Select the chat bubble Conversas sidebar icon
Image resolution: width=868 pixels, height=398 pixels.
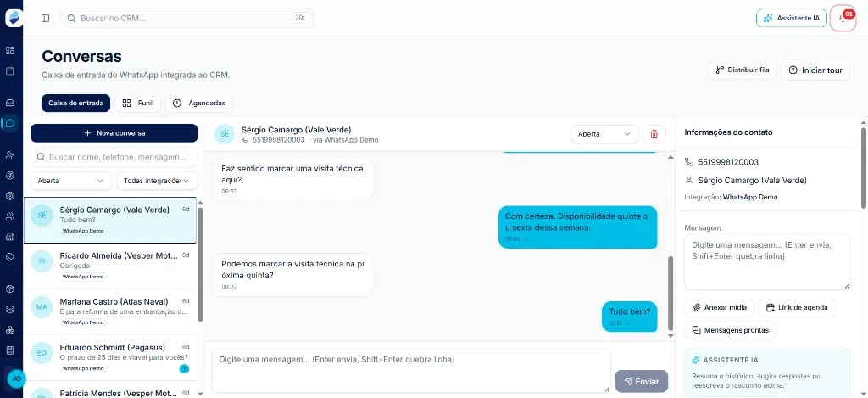9,123
